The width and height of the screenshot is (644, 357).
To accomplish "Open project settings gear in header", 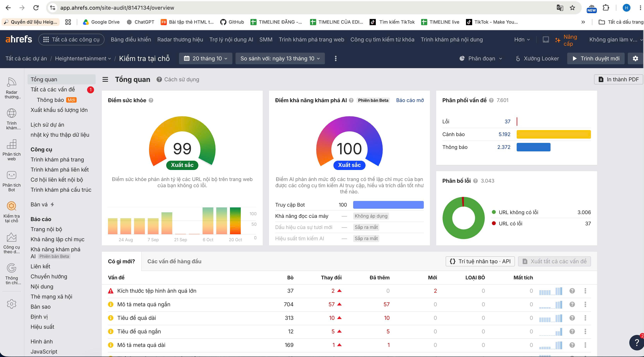I will (x=635, y=58).
